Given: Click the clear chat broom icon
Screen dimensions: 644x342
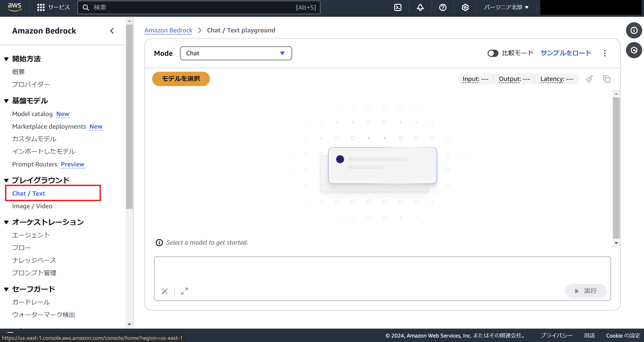Looking at the screenshot, I should (x=589, y=79).
